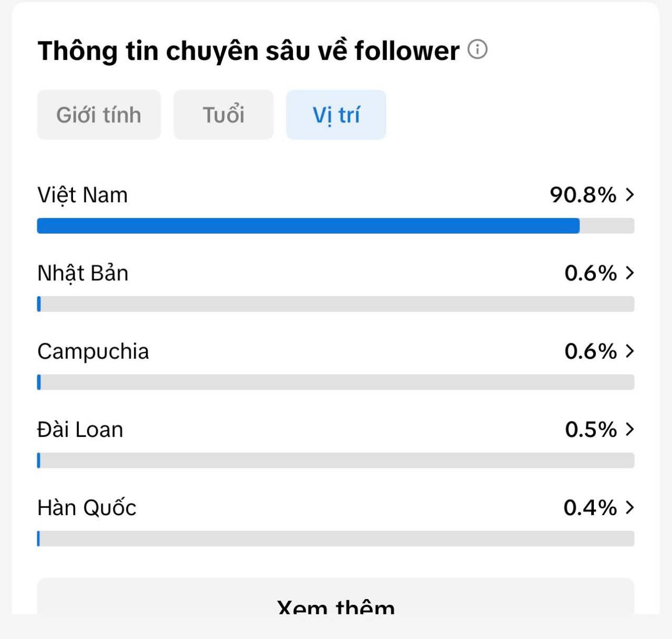Viewport: 672px width, 639px height.
Task: Open the Việt Nam country label
Action: [82, 195]
